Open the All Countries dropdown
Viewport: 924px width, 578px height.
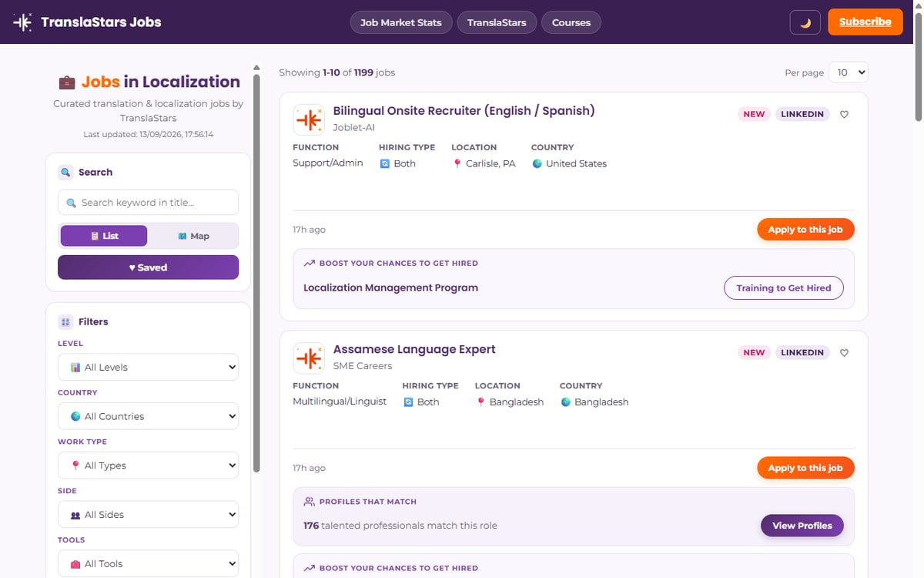148,416
